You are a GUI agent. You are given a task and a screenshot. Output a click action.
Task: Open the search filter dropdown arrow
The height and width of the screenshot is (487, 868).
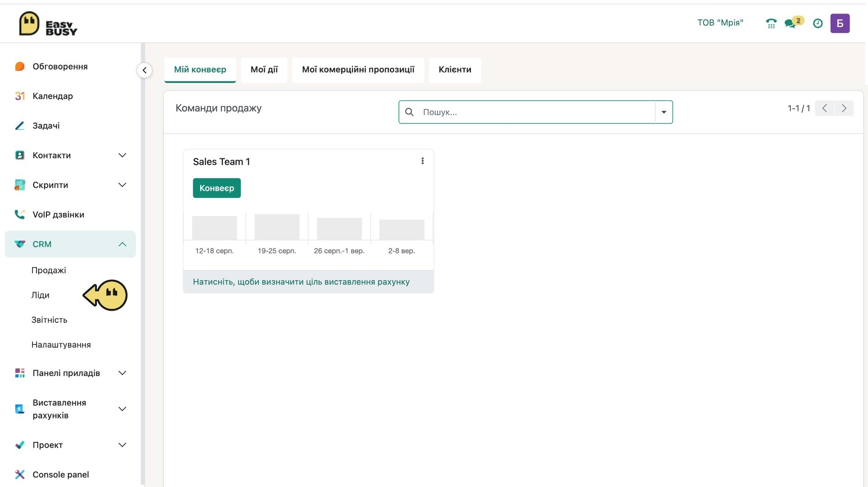(x=664, y=112)
